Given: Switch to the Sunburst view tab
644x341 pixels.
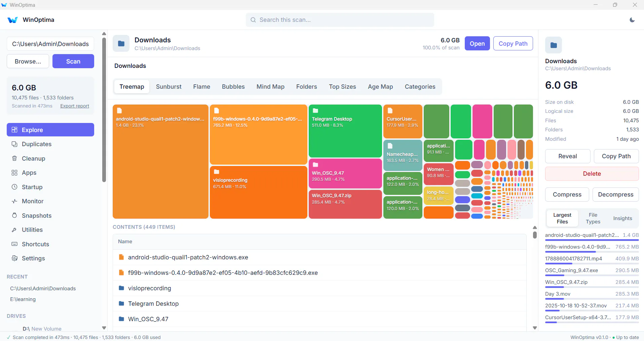Looking at the screenshot, I should (169, 87).
